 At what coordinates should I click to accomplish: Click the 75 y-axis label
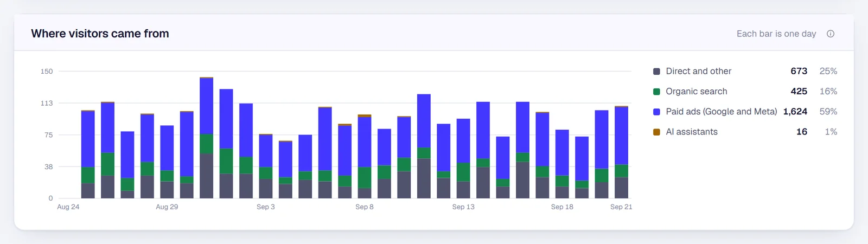pos(49,134)
